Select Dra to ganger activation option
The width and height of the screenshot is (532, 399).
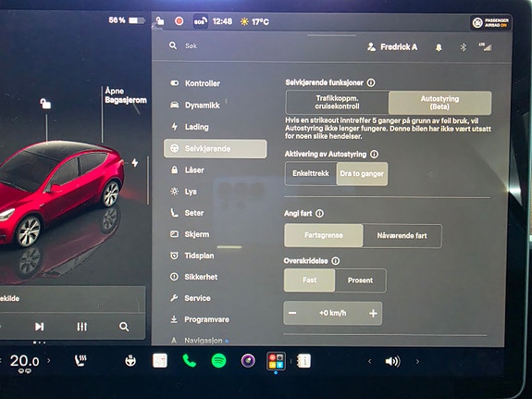pyautogui.click(x=362, y=173)
